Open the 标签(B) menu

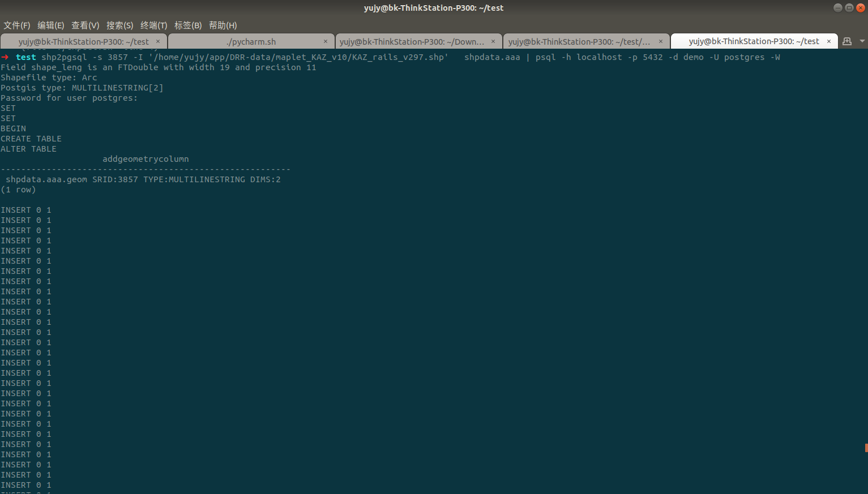pos(187,25)
